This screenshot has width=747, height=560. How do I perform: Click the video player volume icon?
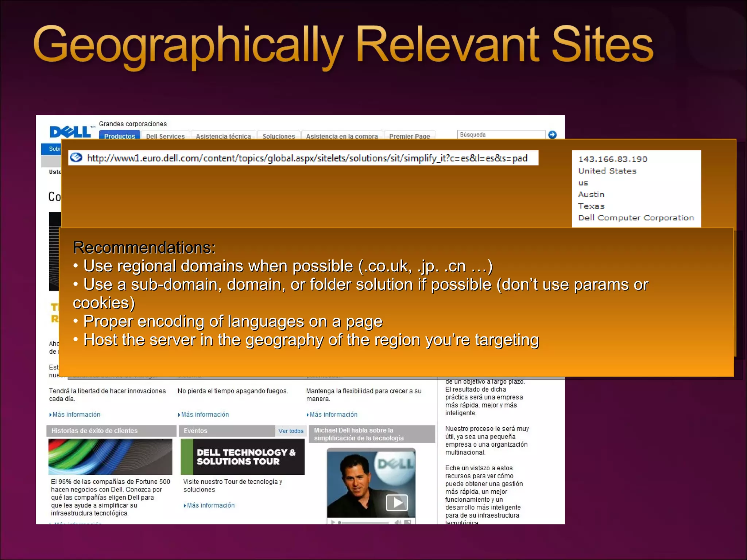click(398, 522)
